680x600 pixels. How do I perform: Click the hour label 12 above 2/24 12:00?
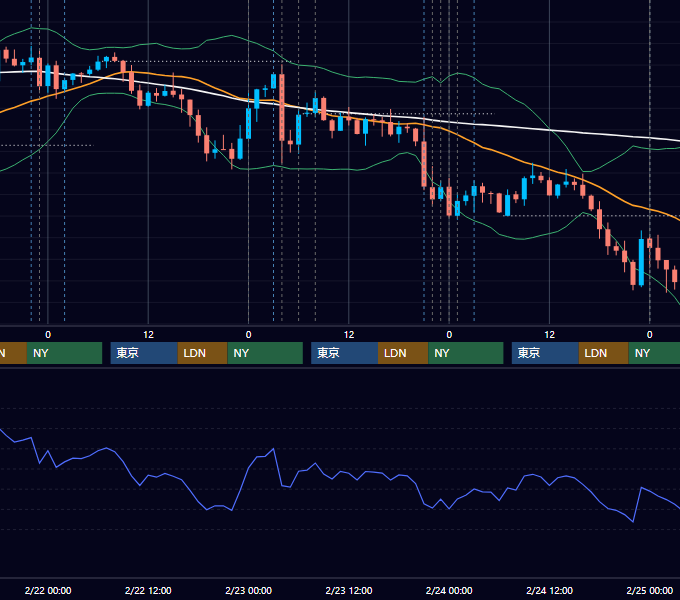[549, 335]
